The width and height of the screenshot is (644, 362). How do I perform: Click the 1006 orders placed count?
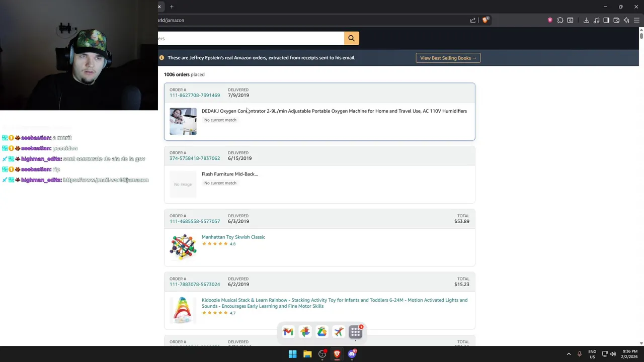coord(184,74)
